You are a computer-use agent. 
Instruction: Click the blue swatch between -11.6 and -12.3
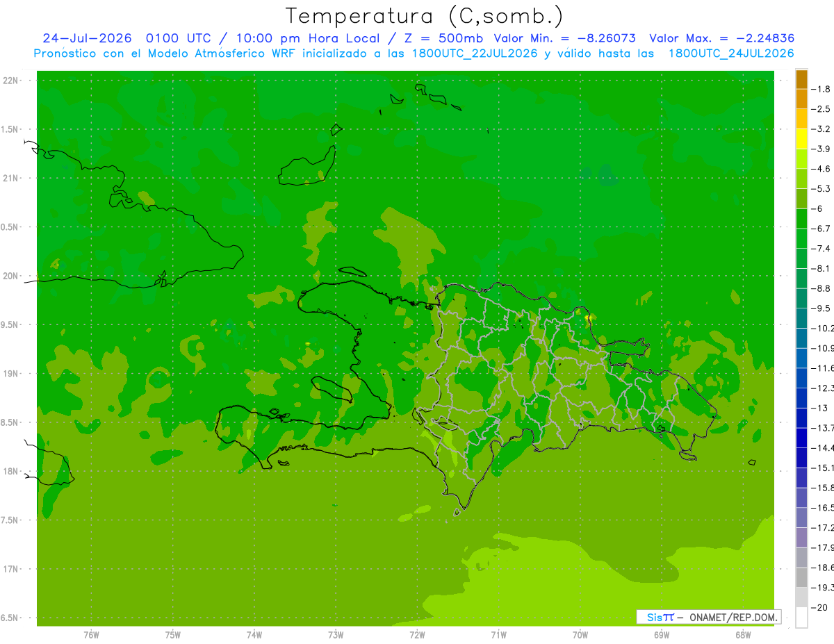[x=801, y=378]
